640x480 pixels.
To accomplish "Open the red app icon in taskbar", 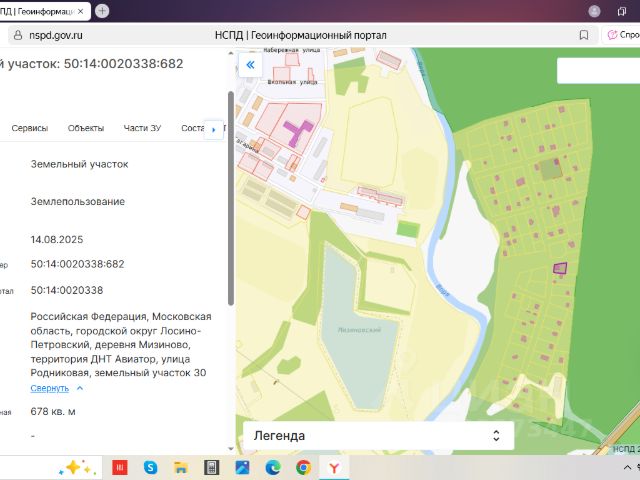I will pos(120,468).
